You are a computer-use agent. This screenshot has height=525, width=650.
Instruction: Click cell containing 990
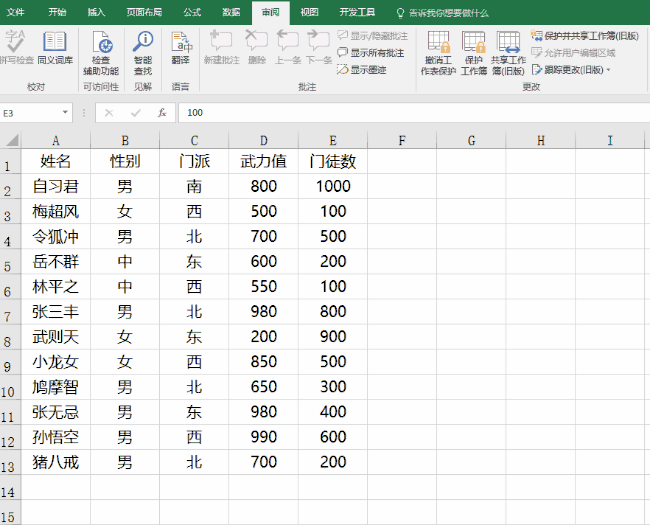[x=264, y=437]
